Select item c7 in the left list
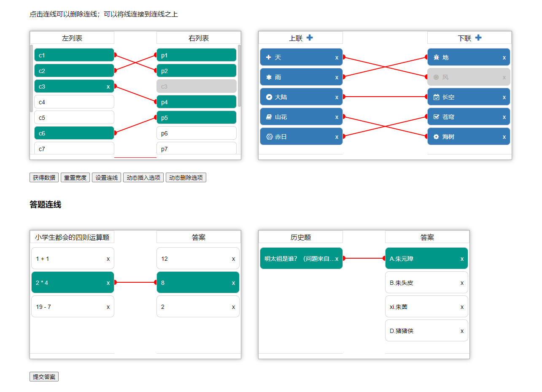Image resolution: width=542 pixels, height=392 pixels. click(x=74, y=148)
